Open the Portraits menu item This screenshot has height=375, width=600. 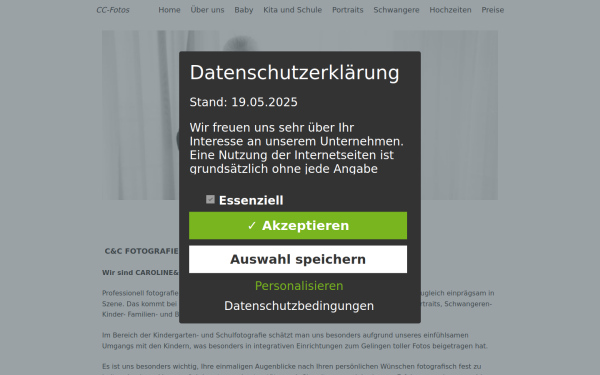[x=347, y=10]
